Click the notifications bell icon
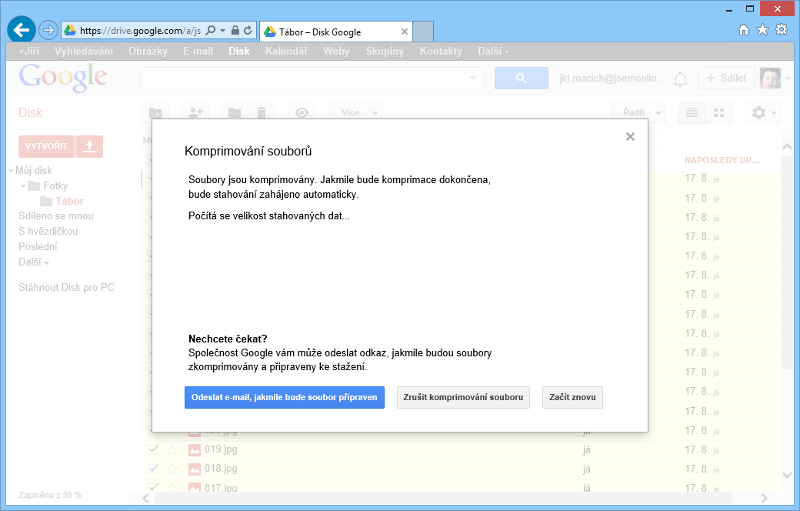Screen dimensions: 800x511 [680, 78]
